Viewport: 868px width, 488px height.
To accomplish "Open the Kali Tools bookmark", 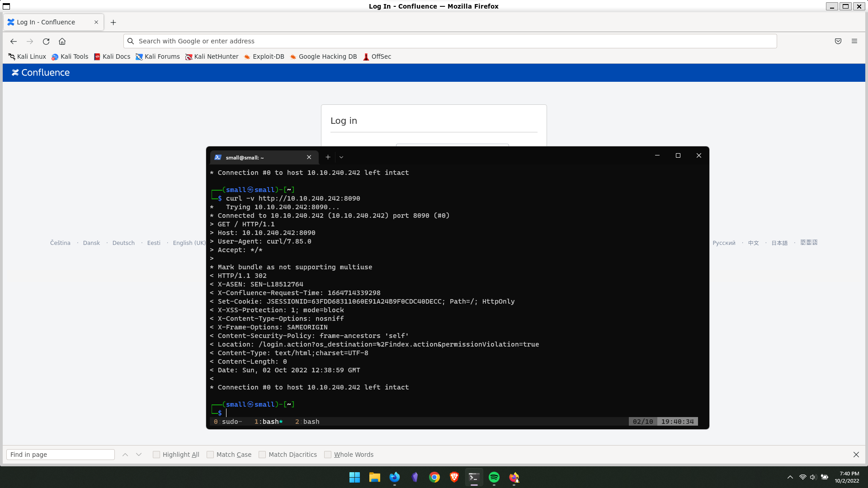I will pos(70,56).
